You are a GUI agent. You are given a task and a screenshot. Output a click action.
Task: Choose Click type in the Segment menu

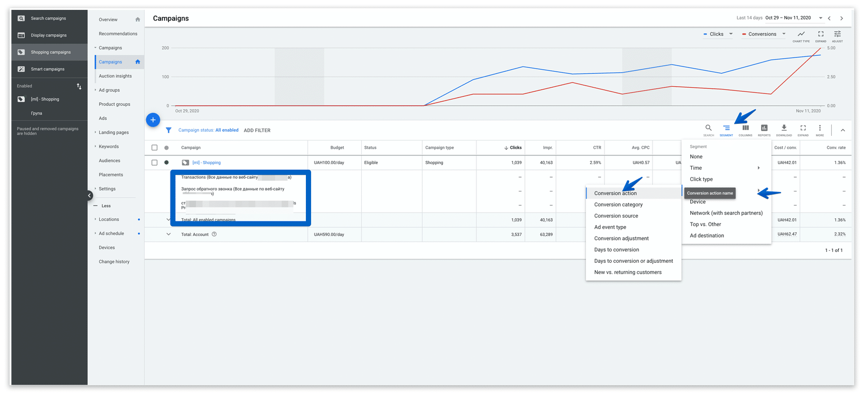(x=701, y=179)
